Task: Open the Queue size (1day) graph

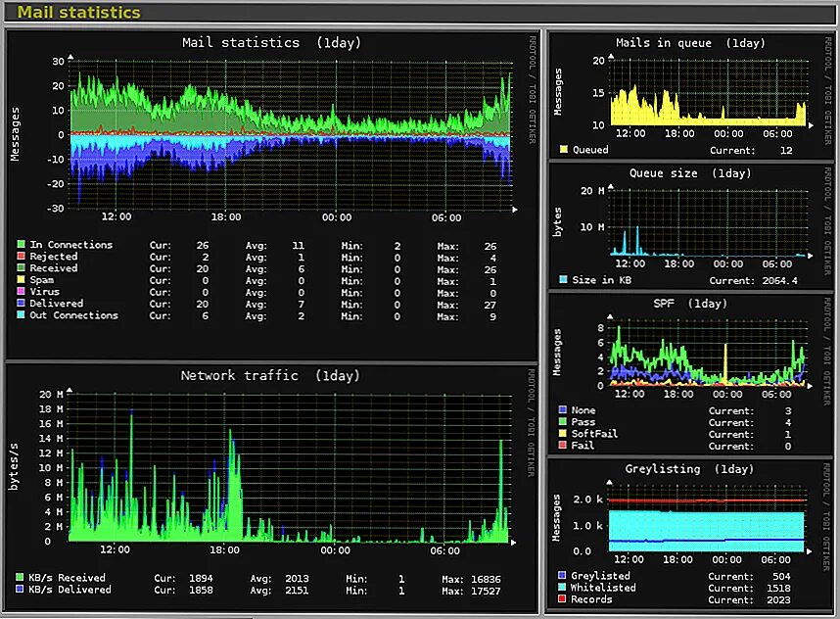Action: coord(691,226)
